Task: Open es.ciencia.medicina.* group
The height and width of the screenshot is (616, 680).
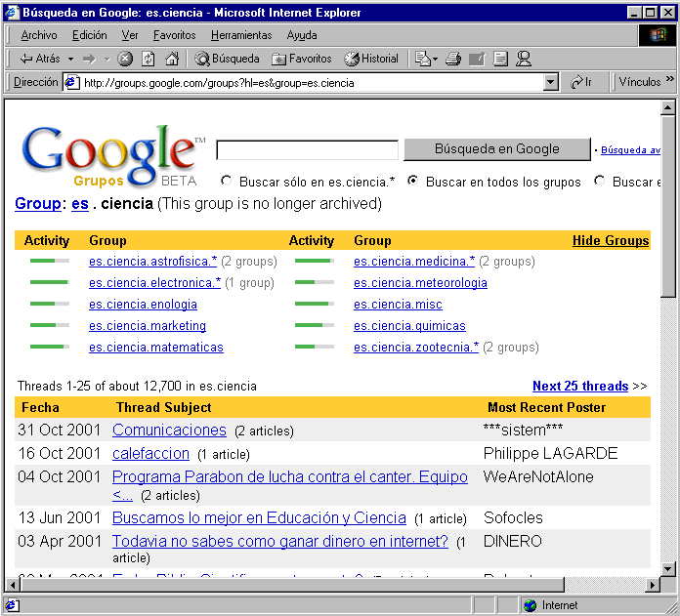Action: tap(414, 262)
